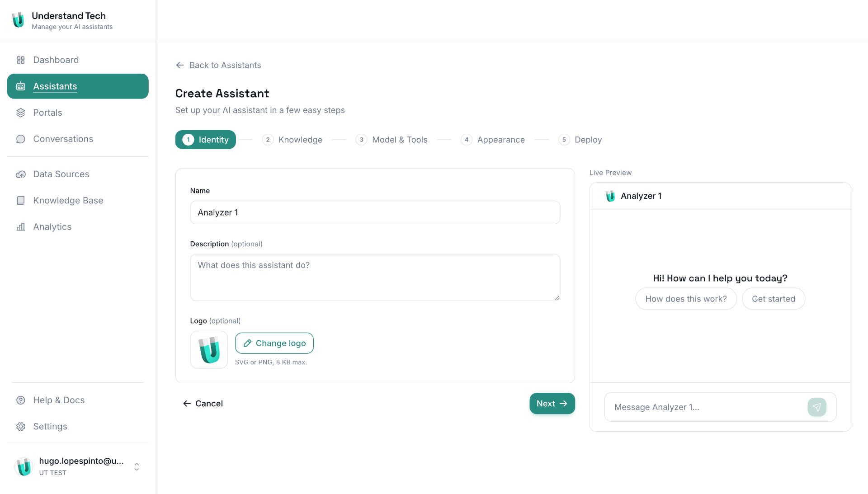This screenshot has height=494, width=868.
Task: Select the Identity step
Action: pos(206,140)
